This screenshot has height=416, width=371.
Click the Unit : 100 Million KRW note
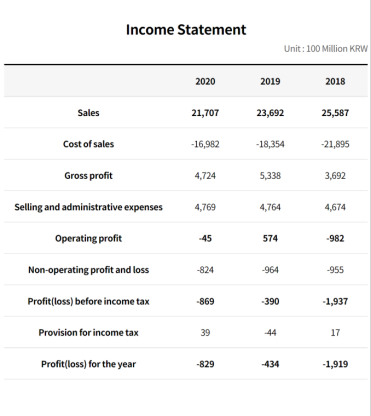pyautogui.click(x=326, y=49)
